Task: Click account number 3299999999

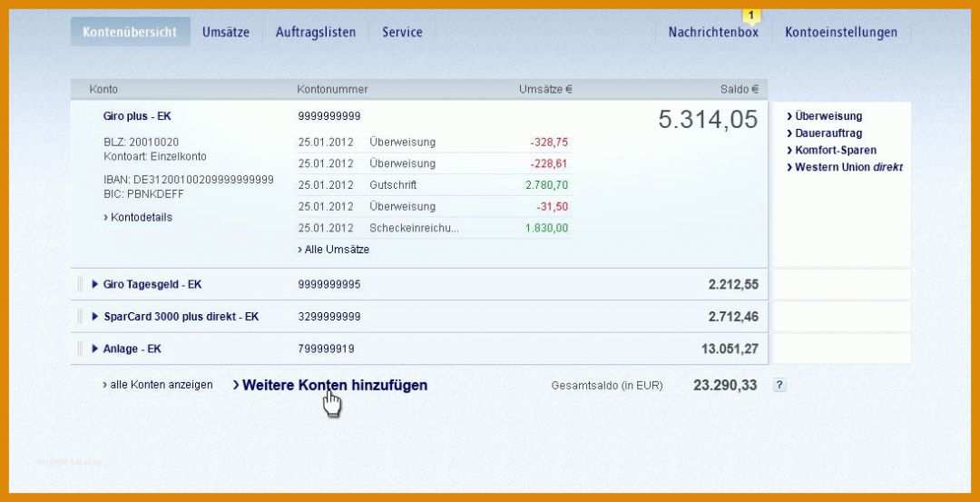Action: click(329, 317)
